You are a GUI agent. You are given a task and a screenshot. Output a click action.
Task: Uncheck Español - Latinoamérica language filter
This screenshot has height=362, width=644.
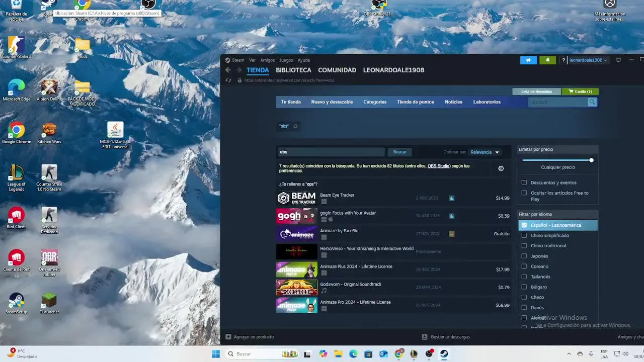(x=524, y=225)
